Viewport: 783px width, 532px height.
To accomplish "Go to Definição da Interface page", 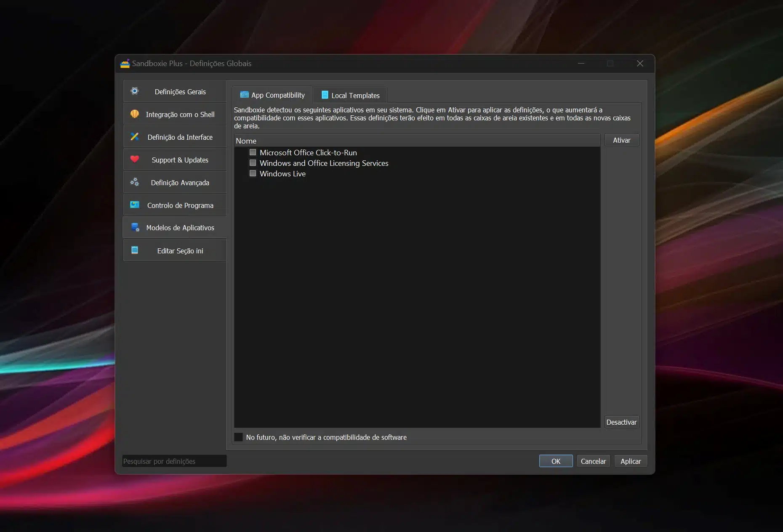I will tap(175, 137).
